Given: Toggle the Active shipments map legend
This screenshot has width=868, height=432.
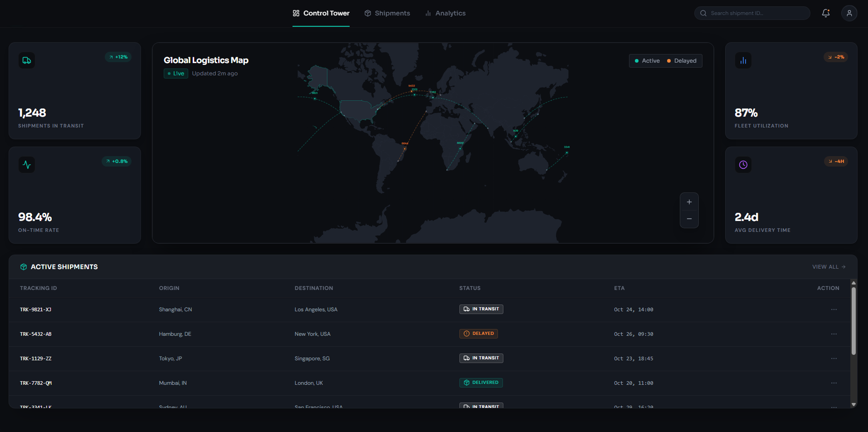Looking at the screenshot, I should [x=647, y=60].
